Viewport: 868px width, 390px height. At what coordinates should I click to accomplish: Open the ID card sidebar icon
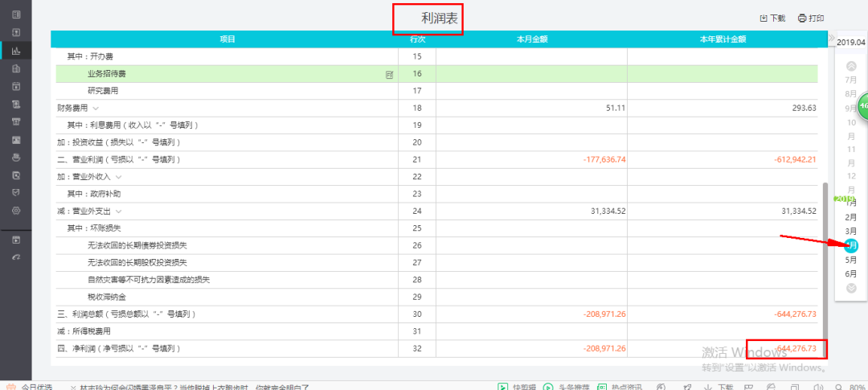tap(16, 140)
